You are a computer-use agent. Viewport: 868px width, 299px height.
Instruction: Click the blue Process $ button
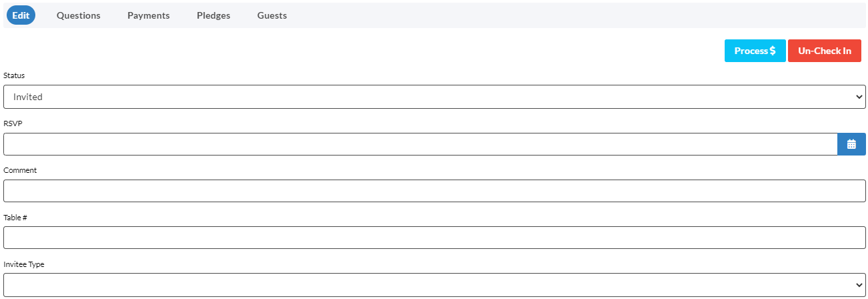pyautogui.click(x=755, y=51)
